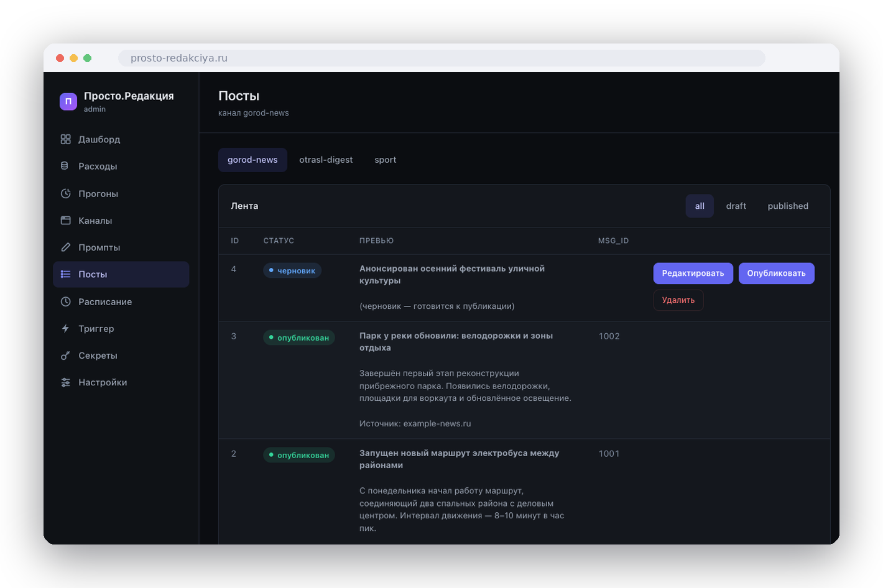Open Дашборд in the sidebar
The image size is (883, 588).
tap(121, 139)
